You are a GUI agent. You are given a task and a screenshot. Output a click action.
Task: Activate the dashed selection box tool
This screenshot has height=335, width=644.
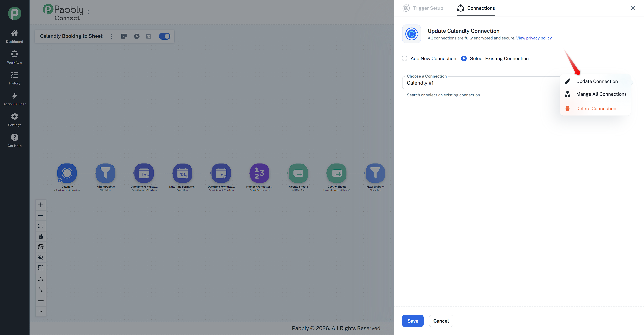click(x=41, y=268)
